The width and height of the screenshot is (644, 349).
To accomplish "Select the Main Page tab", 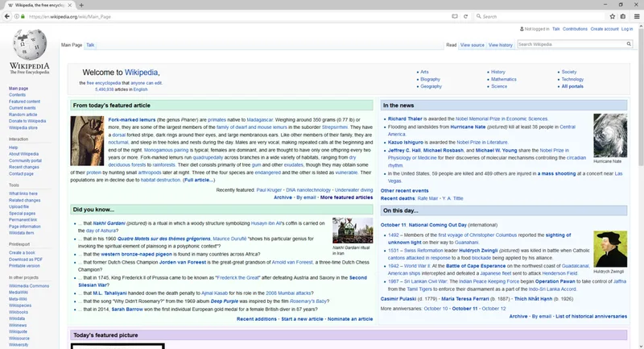I will (x=72, y=45).
